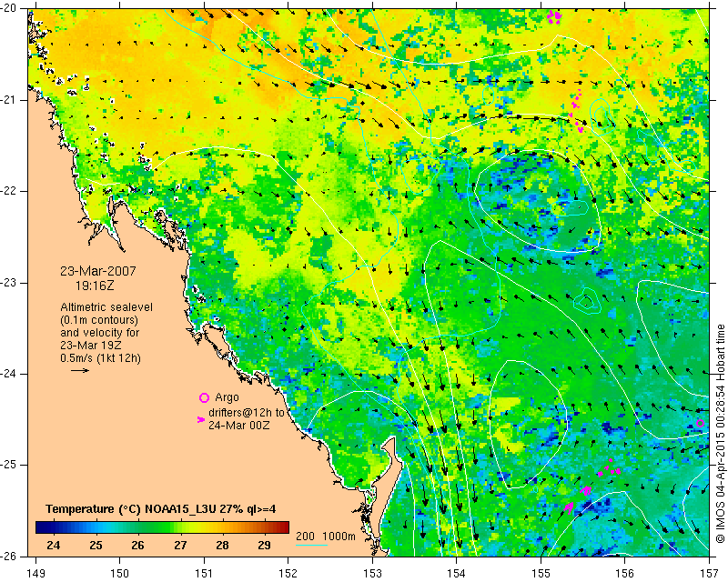The image size is (728, 582).
Task: Click the '0.5m/s (1kt 12h)' scale text
Action: tap(100, 358)
